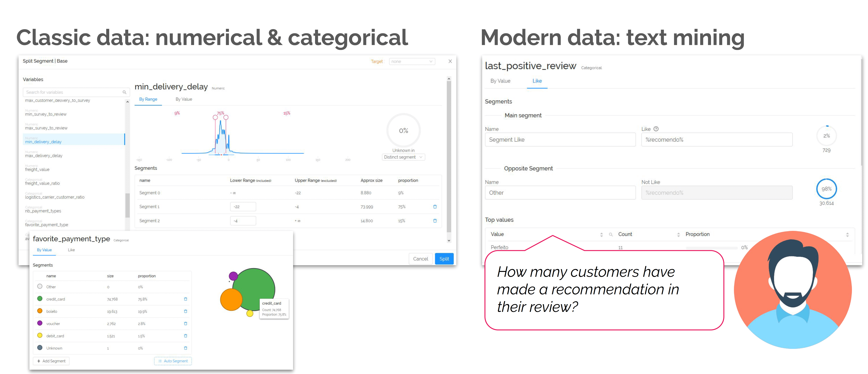Viewport: 868px width, 374px height.
Task: Close the Split Segment dialog
Action: 450,61
